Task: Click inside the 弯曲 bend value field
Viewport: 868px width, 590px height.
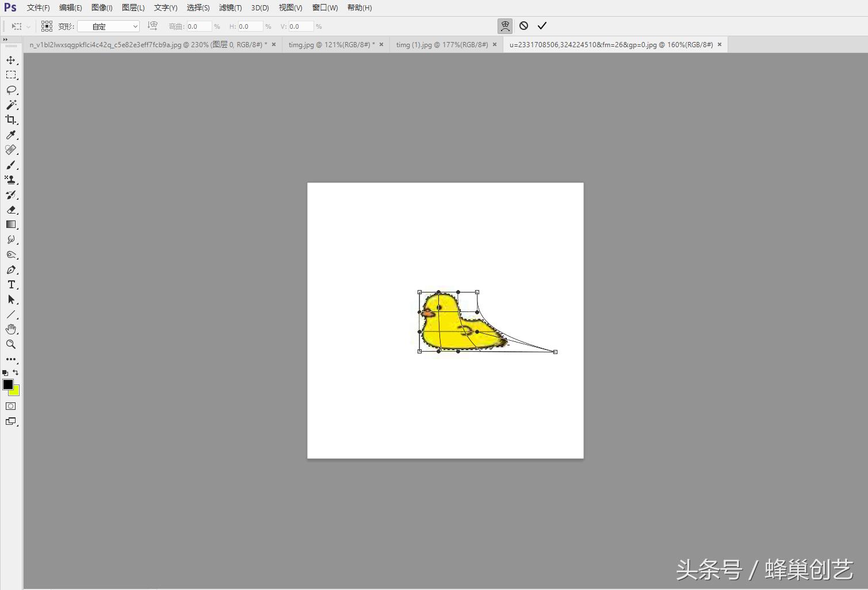Action: click(198, 26)
